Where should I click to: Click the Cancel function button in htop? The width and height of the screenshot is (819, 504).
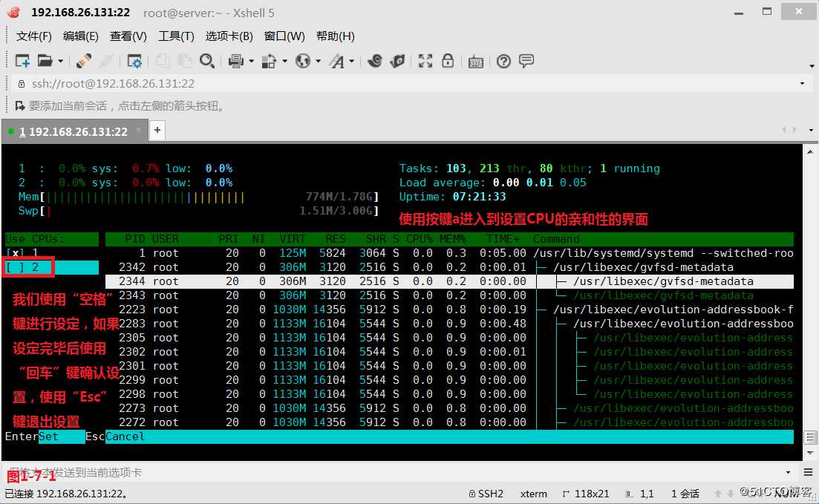point(124,436)
